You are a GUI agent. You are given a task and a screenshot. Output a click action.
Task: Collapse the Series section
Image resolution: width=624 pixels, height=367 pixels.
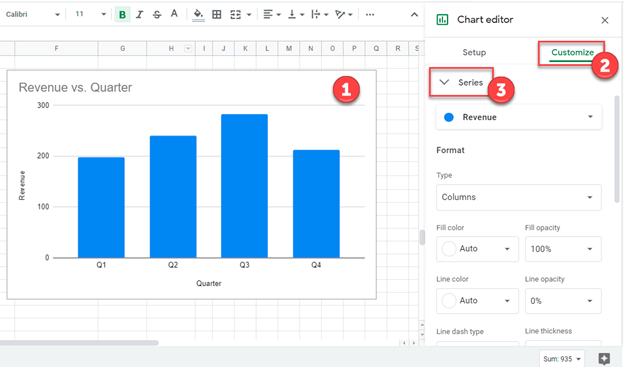point(444,82)
